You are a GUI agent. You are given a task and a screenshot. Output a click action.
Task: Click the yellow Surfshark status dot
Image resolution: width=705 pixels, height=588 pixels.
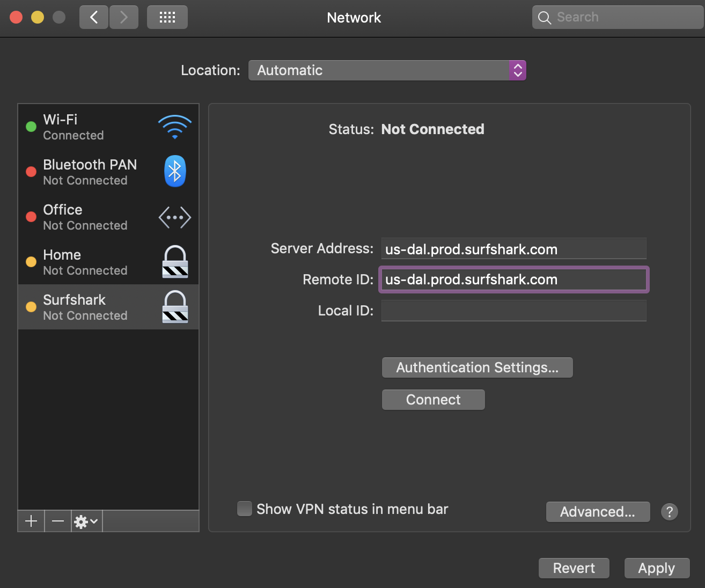point(31,307)
